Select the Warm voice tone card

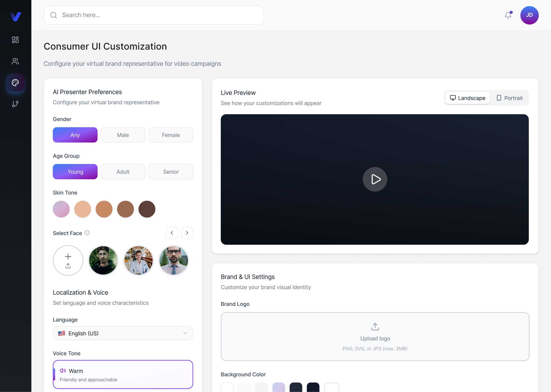point(123,374)
